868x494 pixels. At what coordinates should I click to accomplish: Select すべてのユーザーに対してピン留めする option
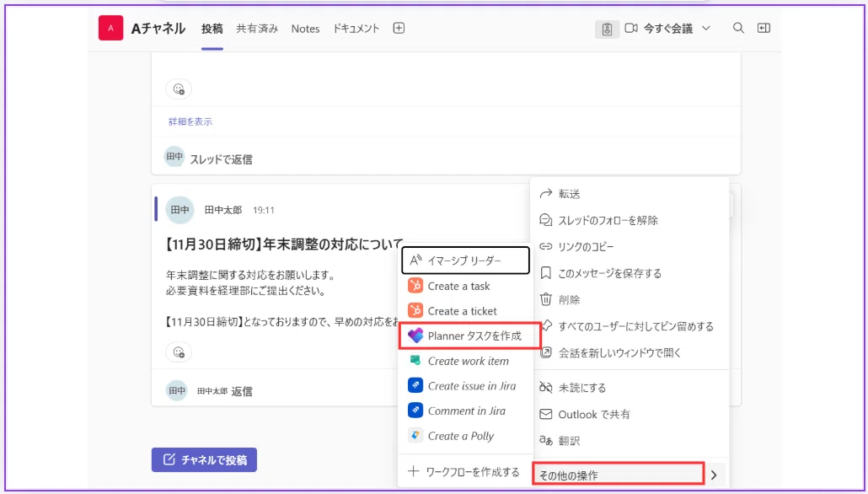click(x=630, y=326)
